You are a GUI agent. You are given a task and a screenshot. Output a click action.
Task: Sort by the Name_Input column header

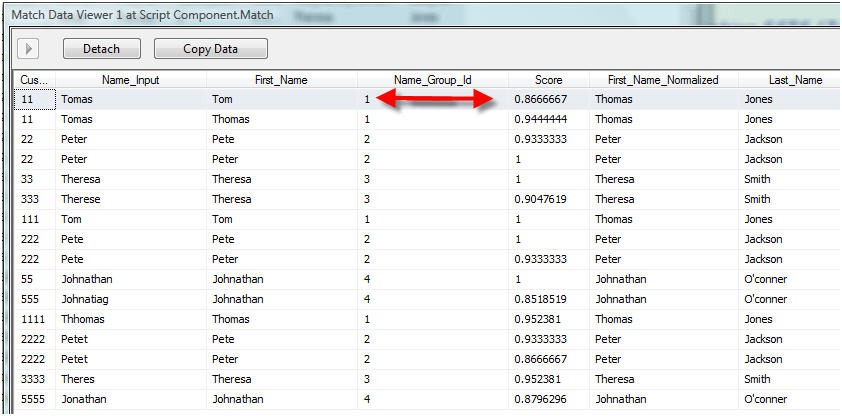(x=131, y=80)
